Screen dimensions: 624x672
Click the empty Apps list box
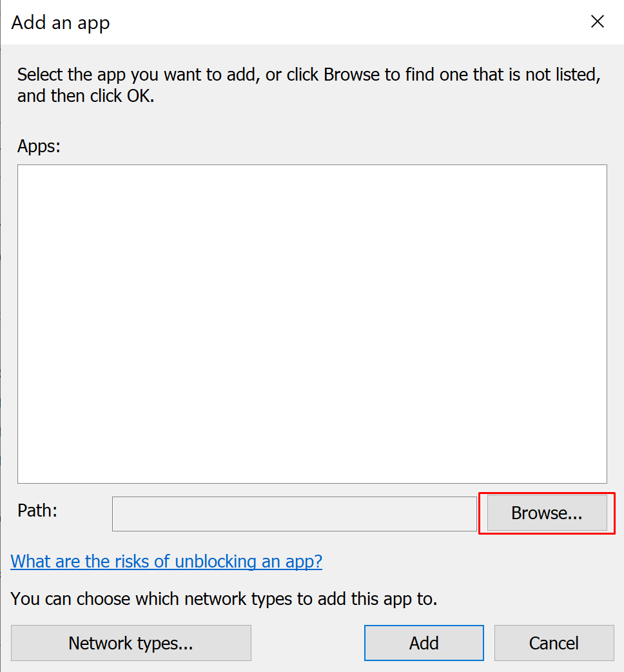tap(312, 324)
